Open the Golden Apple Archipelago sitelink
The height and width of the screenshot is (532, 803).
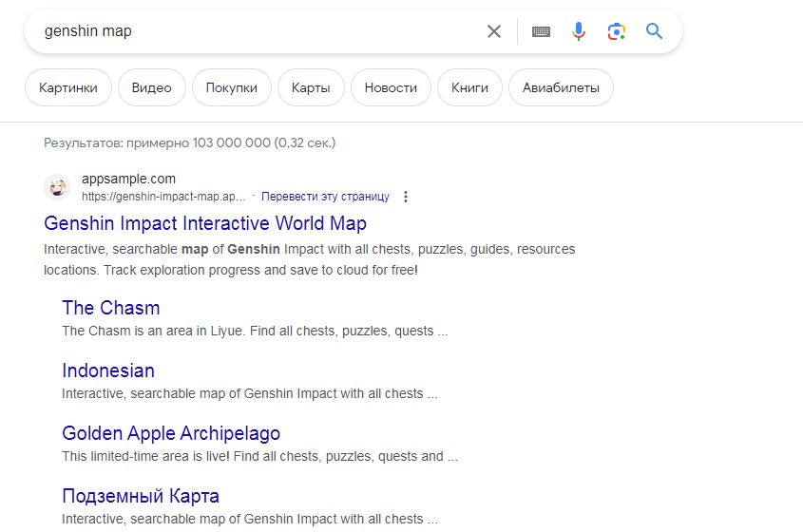[171, 433]
